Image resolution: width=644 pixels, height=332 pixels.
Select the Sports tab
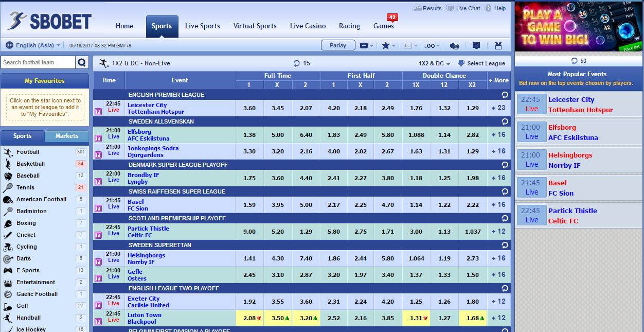coord(162,26)
